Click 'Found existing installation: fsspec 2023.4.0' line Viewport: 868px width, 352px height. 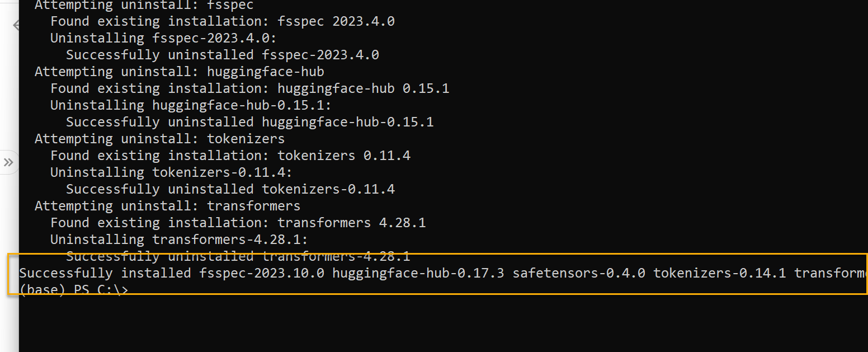(223, 21)
